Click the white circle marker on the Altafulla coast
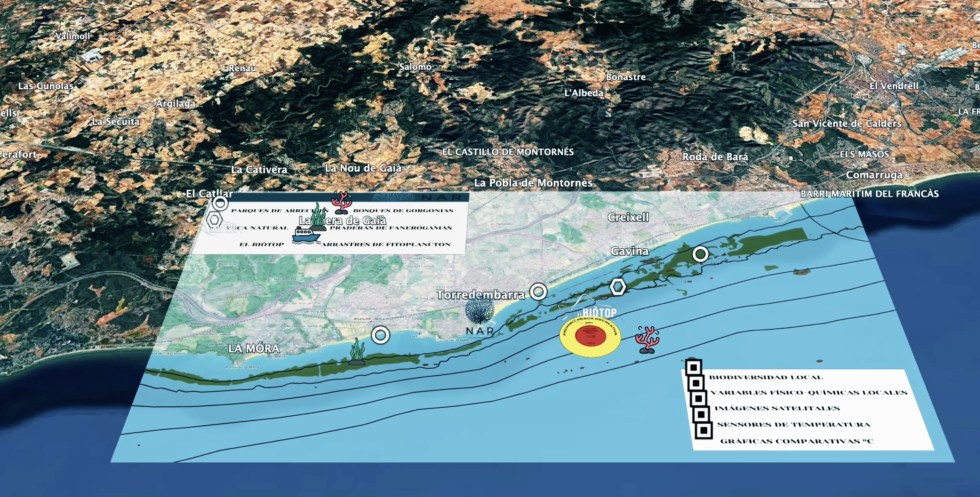This screenshot has width=980, height=497. pos(380,335)
